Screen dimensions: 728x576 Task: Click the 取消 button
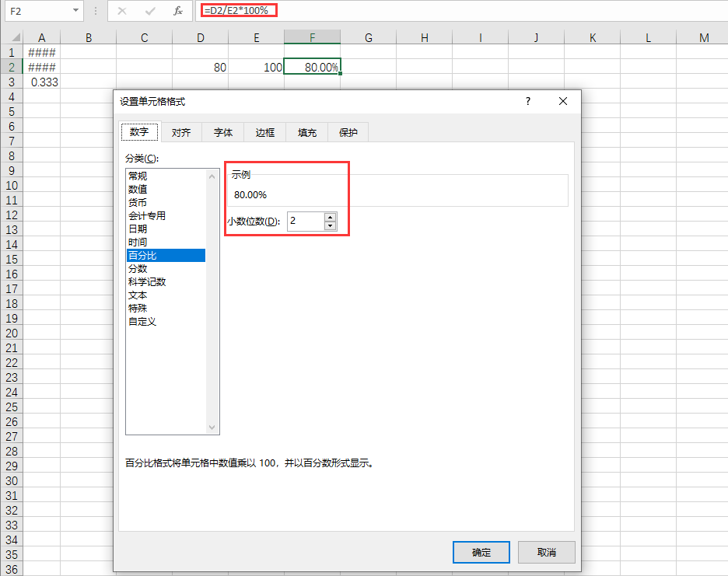(x=546, y=552)
